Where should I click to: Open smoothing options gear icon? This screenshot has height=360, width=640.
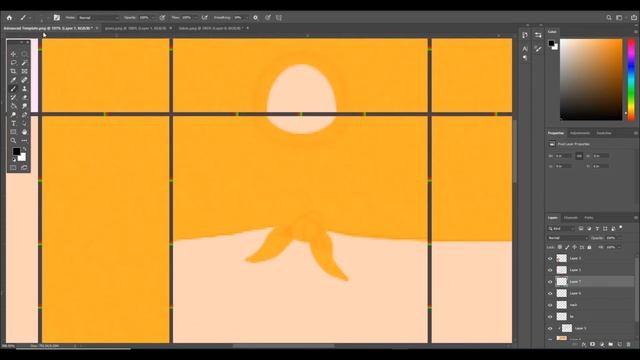coord(256,18)
